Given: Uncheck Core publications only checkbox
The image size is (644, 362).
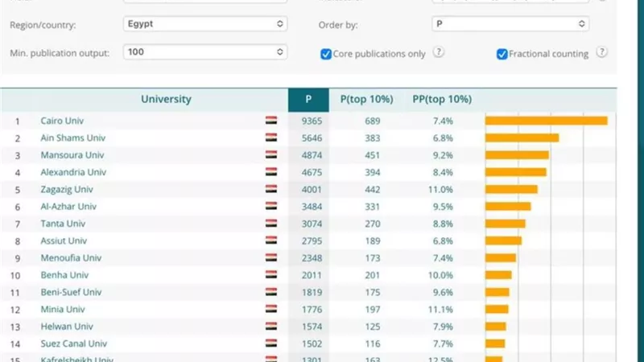Looking at the screenshot, I should tap(326, 54).
